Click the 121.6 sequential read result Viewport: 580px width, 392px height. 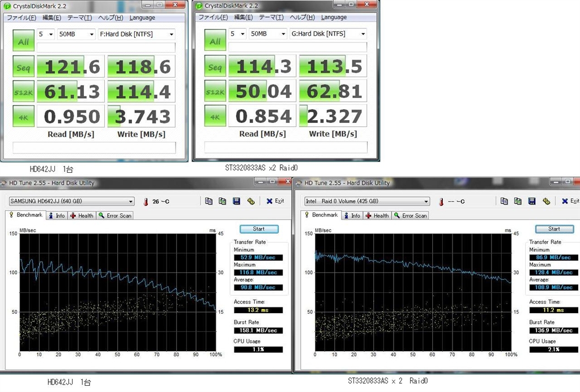(x=71, y=67)
